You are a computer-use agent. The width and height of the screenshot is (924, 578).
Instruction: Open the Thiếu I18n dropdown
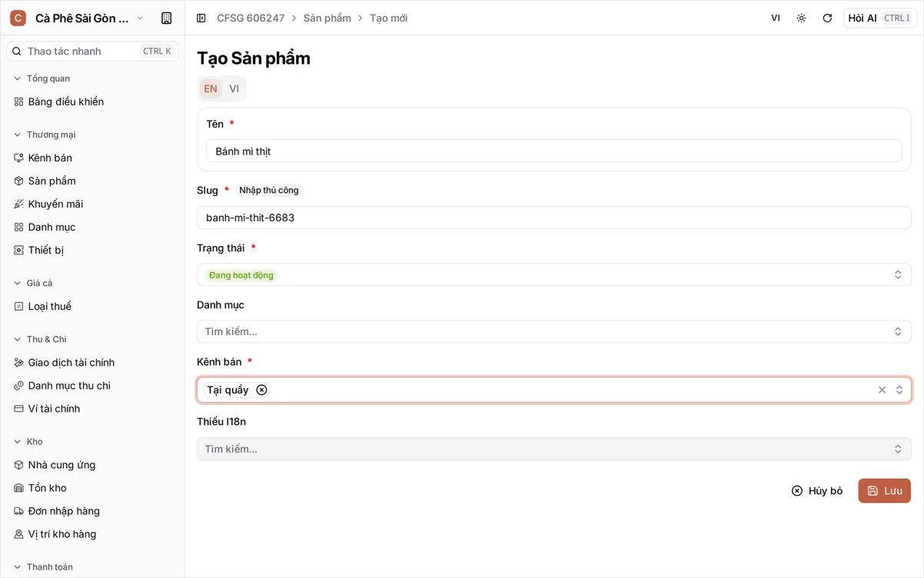pos(553,449)
